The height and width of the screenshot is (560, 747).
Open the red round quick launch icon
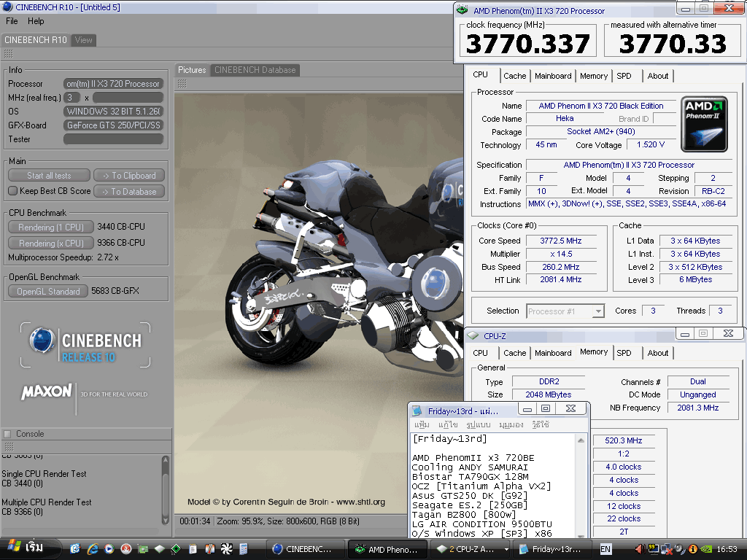pyautogui.click(x=126, y=548)
